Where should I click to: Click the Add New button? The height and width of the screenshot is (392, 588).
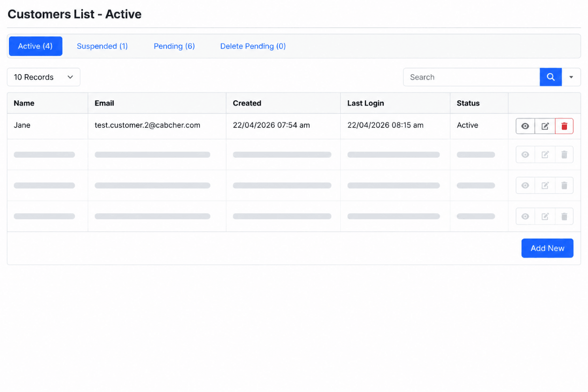(x=547, y=248)
